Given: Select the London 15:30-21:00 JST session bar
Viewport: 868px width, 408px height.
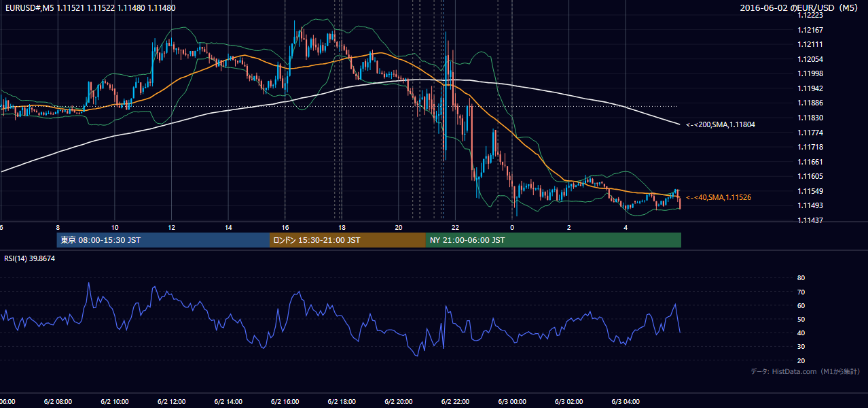Looking at the screenshot, I should (348, 240).
